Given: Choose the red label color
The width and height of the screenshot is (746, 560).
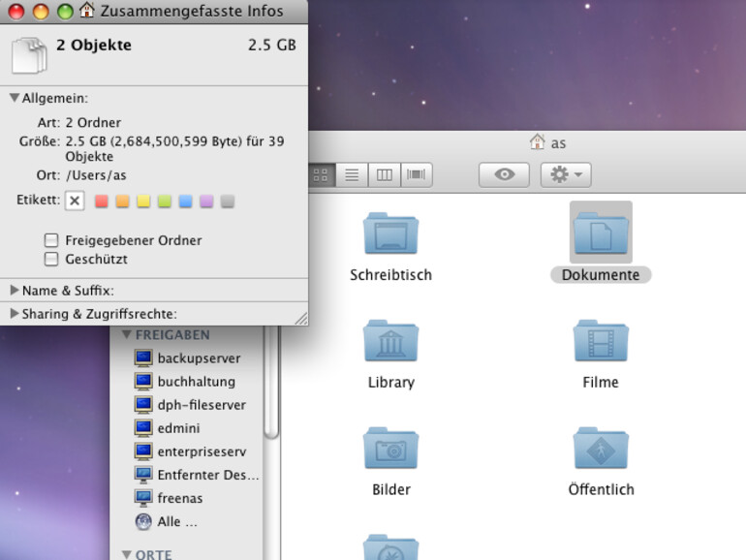Looking at the screenshot, I should pos(101,202).
